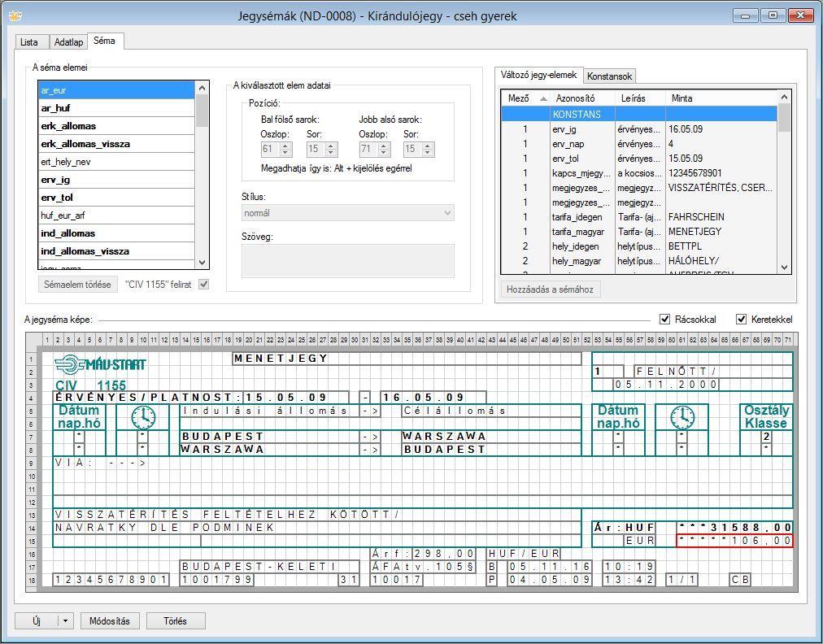Select the Séma tab
The height and width of the screenshot is (644, 823).
pyautogui.click(x=104, y=41)
